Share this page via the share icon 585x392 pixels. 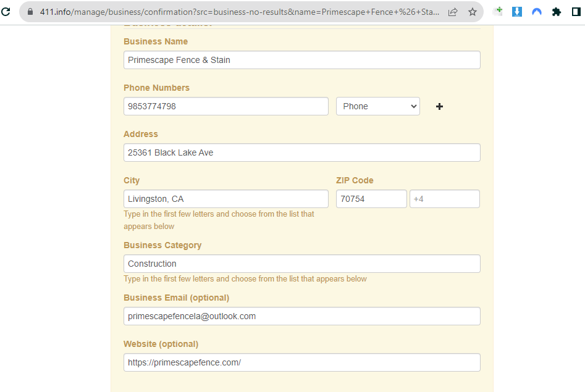tap(453, 12)
